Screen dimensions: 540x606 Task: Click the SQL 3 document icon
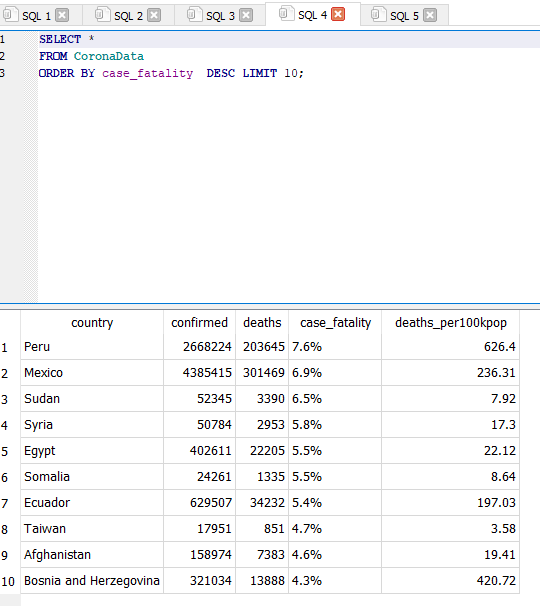click(x=194, y=15)
